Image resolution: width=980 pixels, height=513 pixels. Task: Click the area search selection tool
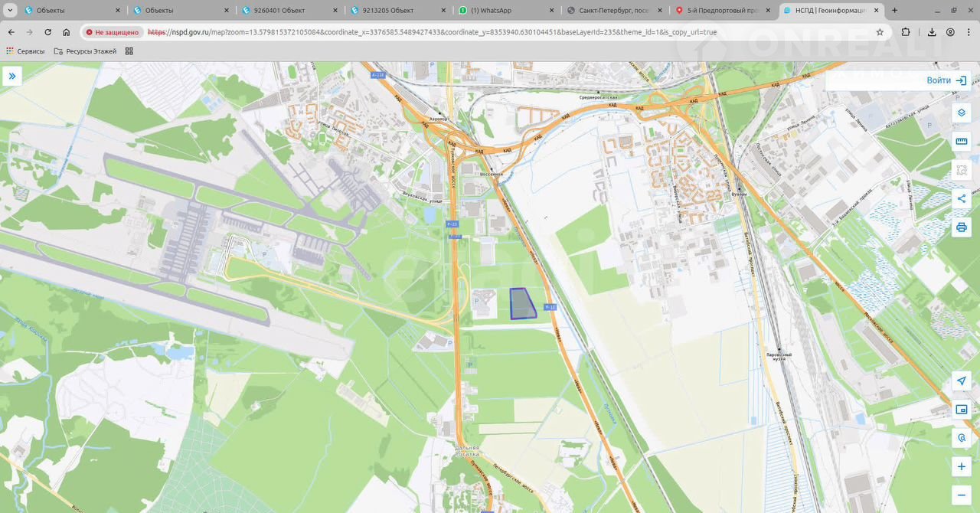coord(962,170)
